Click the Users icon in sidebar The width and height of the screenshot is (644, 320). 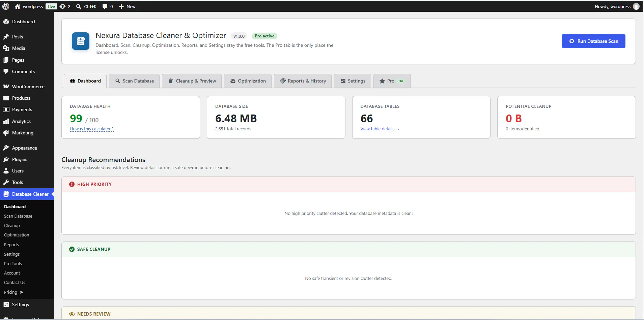[x=6, y=171]
